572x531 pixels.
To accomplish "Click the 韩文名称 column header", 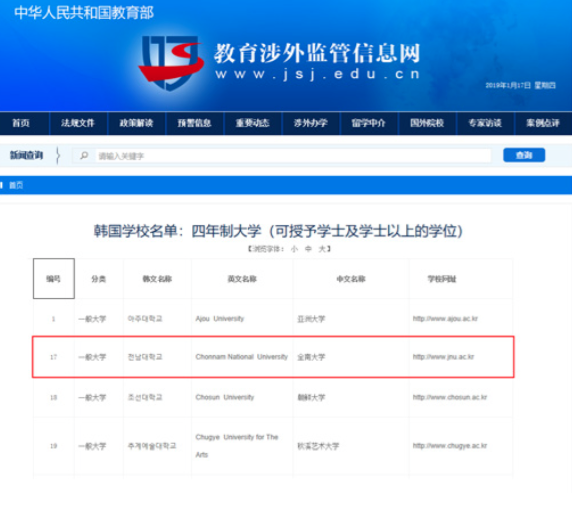I will 157,279.
